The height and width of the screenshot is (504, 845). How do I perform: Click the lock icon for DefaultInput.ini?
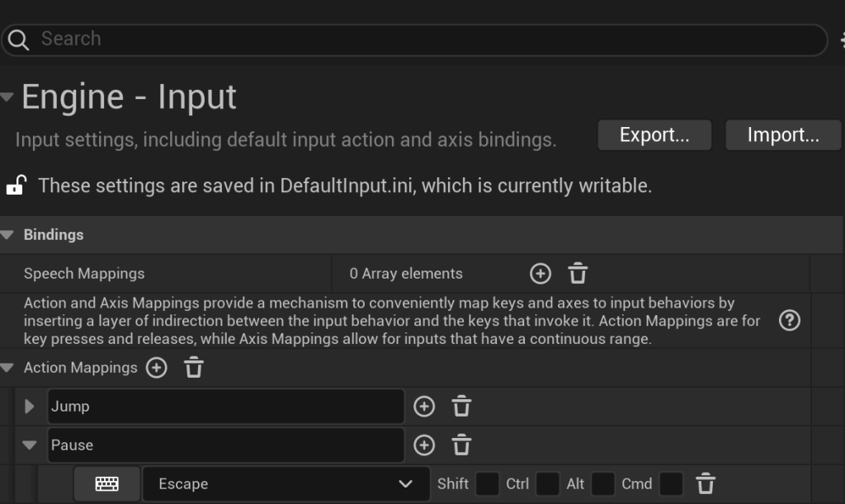(x=16, y=186)
